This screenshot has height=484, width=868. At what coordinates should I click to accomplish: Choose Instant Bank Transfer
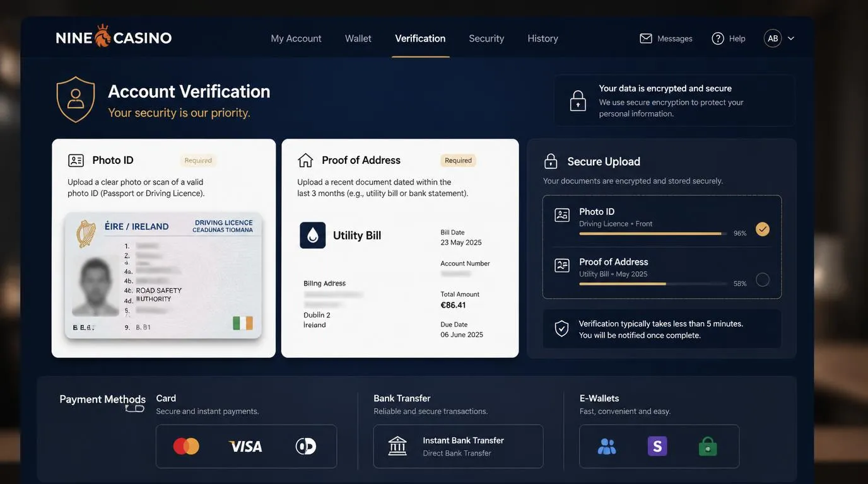(x=458, y=446)
